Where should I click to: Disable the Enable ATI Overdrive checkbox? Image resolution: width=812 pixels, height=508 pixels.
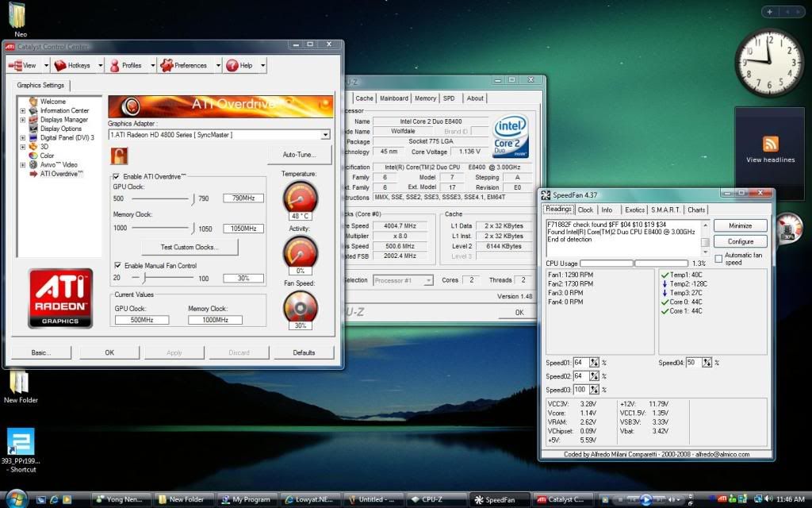pyautogui.click(x=117, y=176)
